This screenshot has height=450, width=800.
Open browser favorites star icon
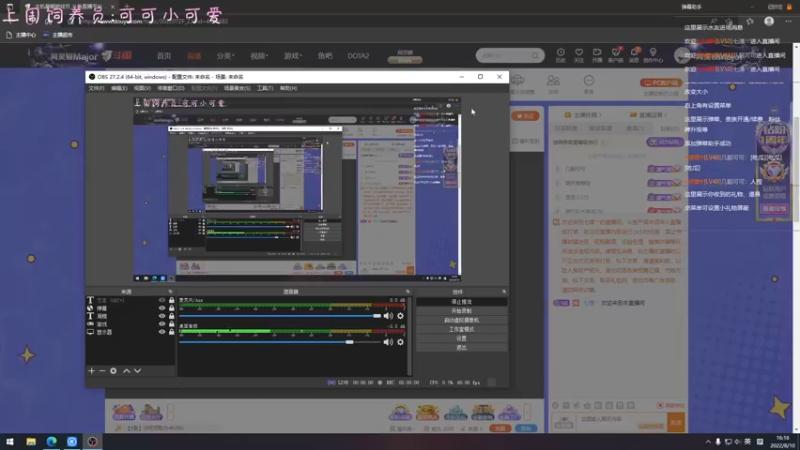749,21
